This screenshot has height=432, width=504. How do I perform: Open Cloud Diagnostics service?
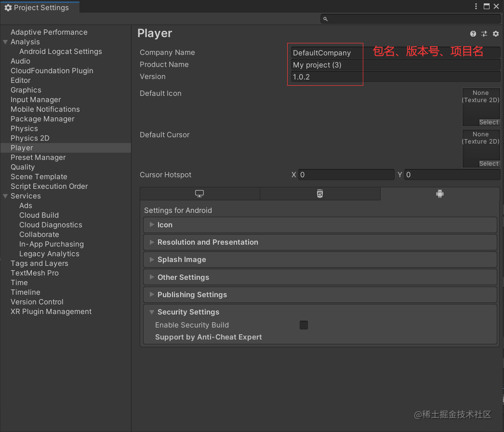pos(51,225)
